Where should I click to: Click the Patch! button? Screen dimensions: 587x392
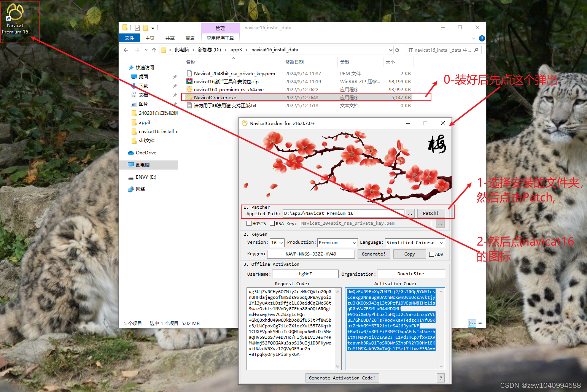[x=431, y=213]
